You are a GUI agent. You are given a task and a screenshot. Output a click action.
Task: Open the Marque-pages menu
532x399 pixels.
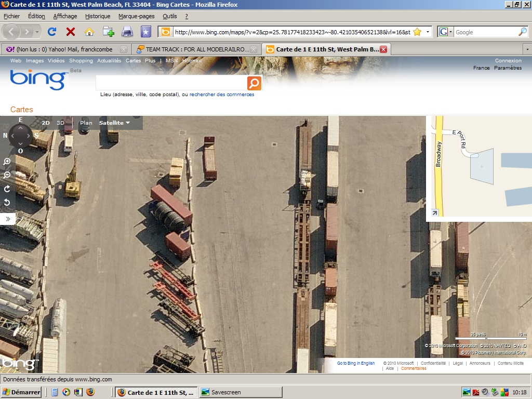pos(136,16)
